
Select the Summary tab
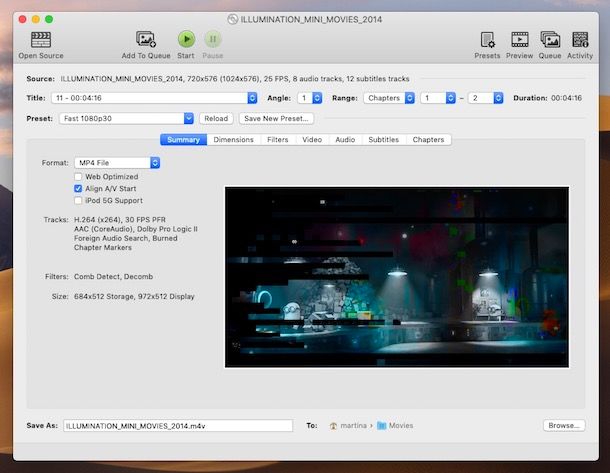[x=184, y=140]
